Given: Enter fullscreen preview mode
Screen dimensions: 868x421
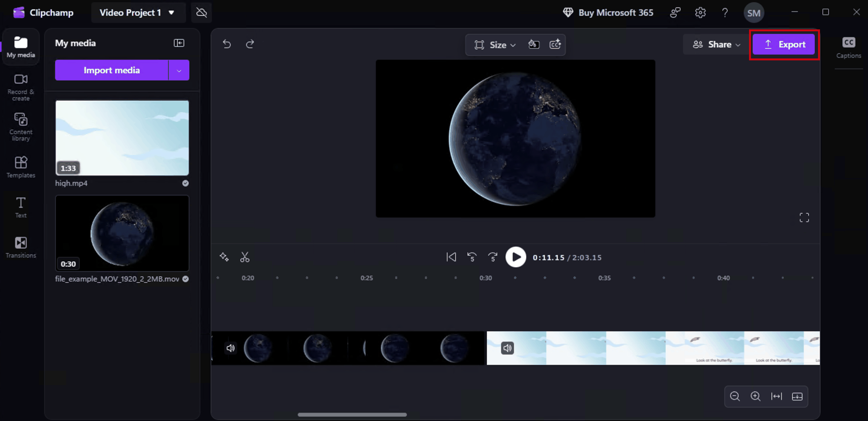Looking at the screenshot, I should (804, 218).
